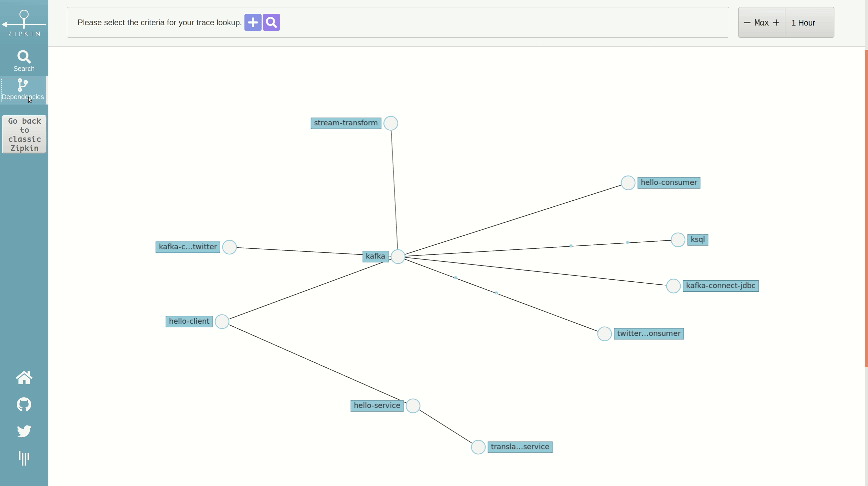The image size is (868, 486).
Task: Click the Max results label
Action: (x=762, y=23)
